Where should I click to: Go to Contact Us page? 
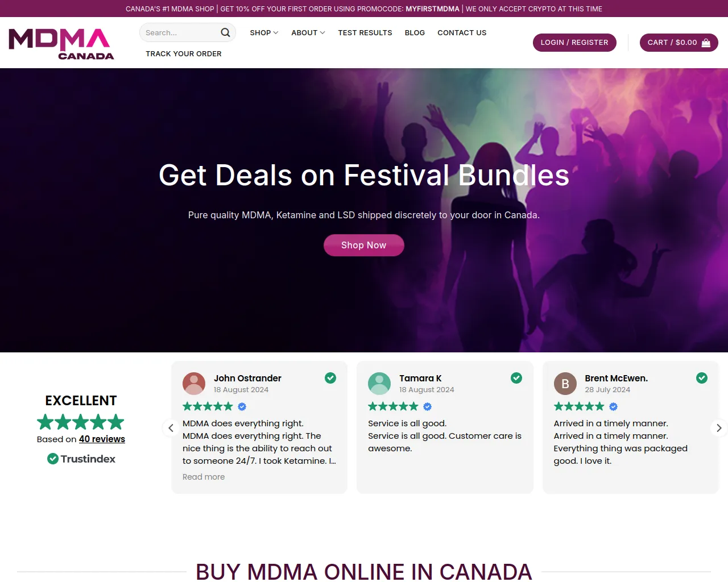(462, 32)
